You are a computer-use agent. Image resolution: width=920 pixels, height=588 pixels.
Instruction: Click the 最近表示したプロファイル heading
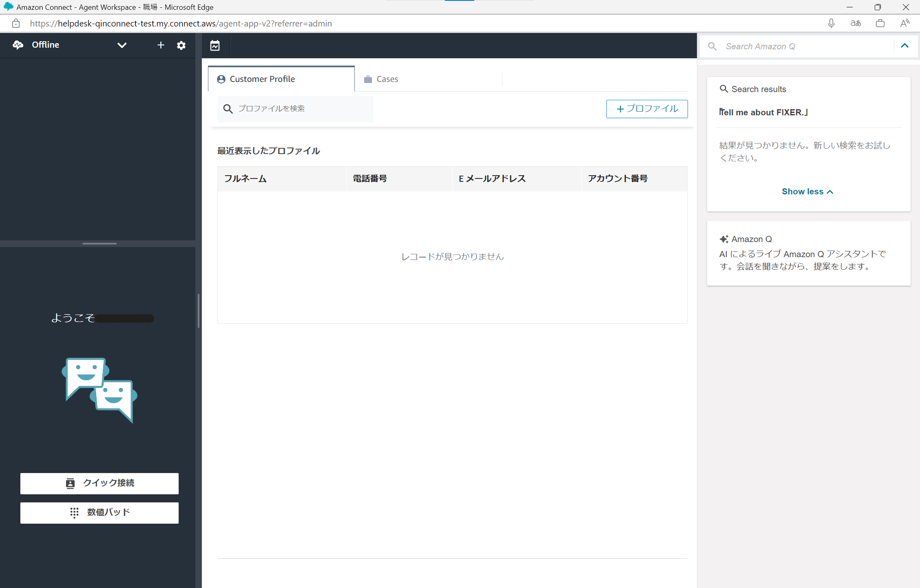coord(269,151)
